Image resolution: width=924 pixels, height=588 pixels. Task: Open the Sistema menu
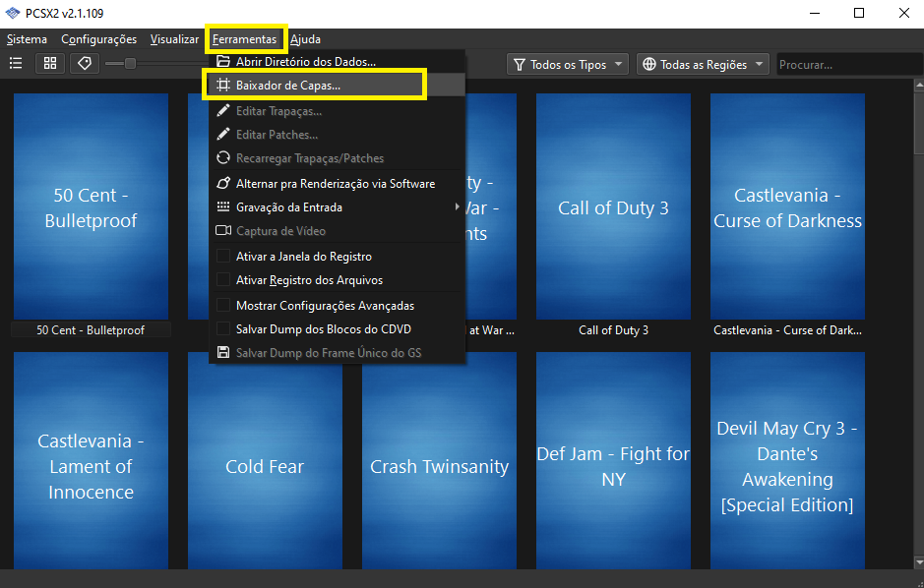coord(27,39)
